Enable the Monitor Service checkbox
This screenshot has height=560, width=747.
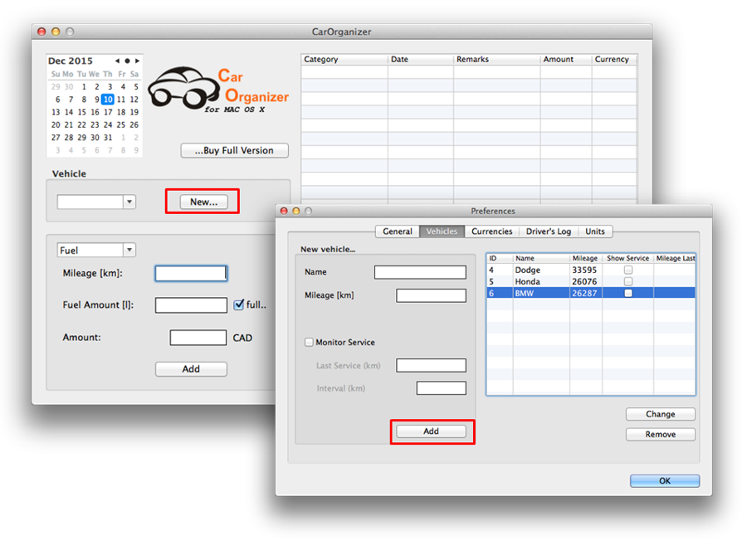[309, 342]
